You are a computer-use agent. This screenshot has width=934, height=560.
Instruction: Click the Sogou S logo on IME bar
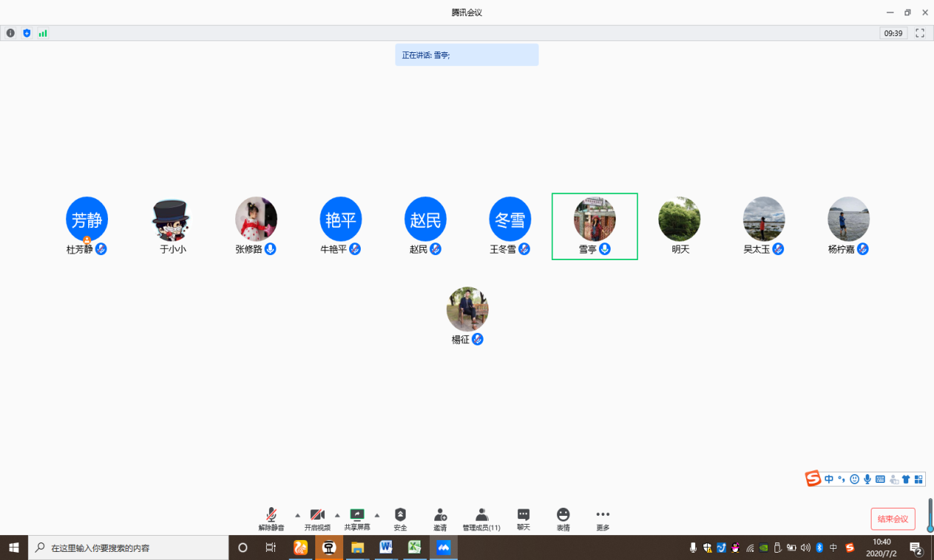point(813,479)
